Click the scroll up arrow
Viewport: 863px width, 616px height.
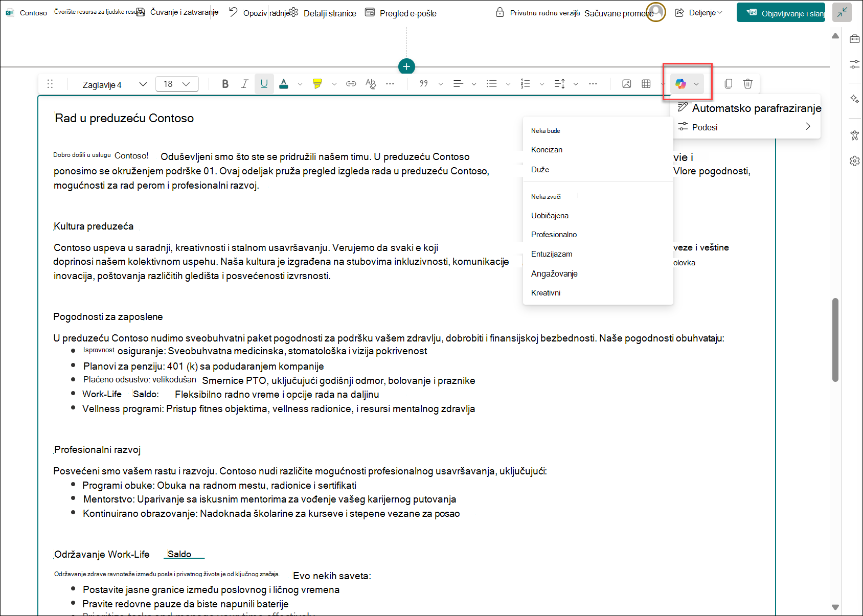[x=835, y=36]
